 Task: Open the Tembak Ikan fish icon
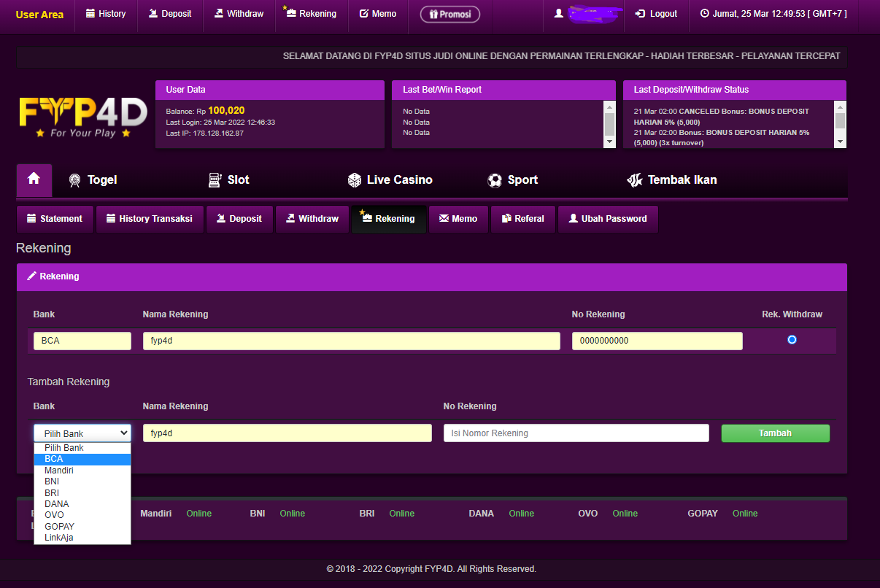(x=635, y=180)
